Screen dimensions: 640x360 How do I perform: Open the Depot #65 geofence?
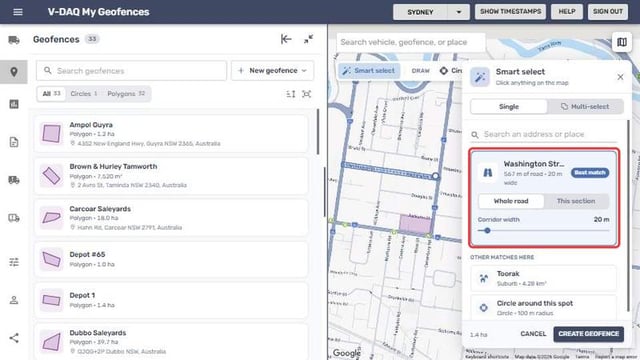pyautogui.click(x=171, y=259)
